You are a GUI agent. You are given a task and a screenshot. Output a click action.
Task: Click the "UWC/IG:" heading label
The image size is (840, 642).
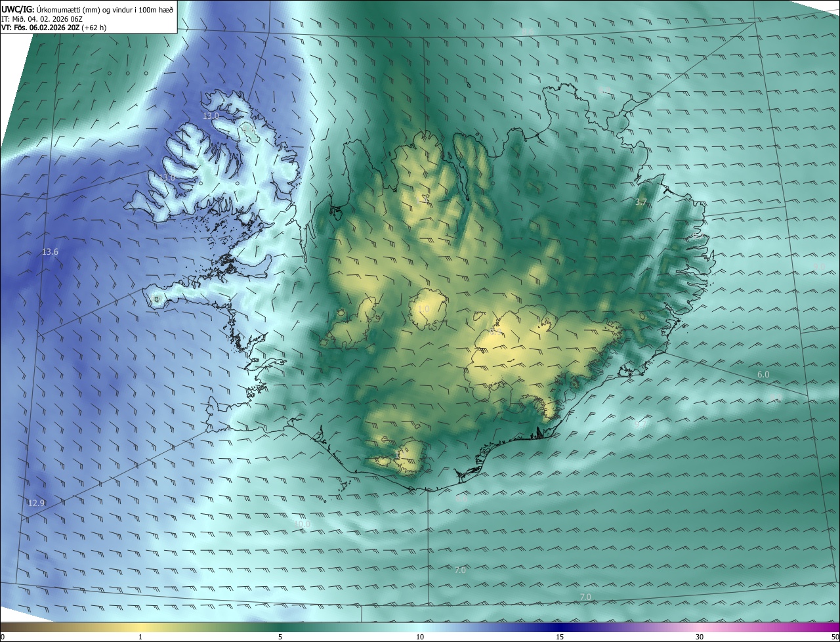coord(17,9)
